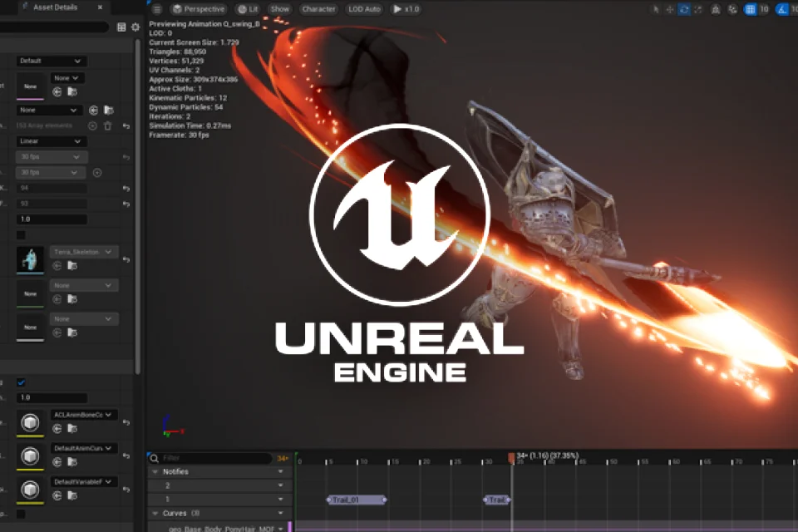Reset the ACLAnimBoneCo property to default

click(x=126, y=422)
